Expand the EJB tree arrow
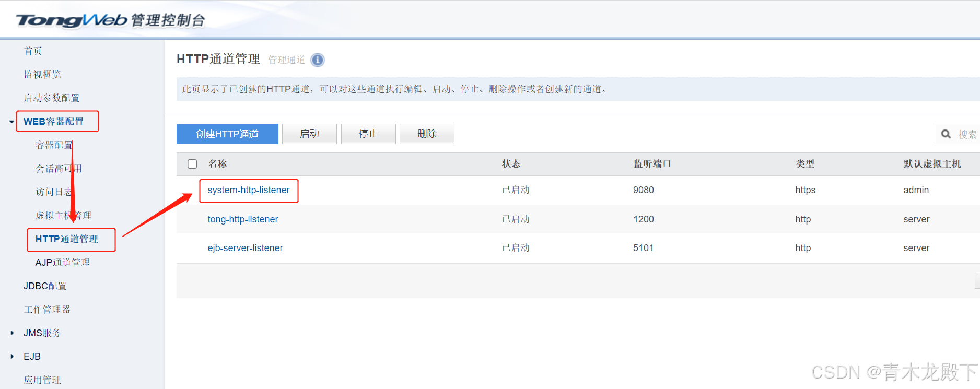 [12, 356]
